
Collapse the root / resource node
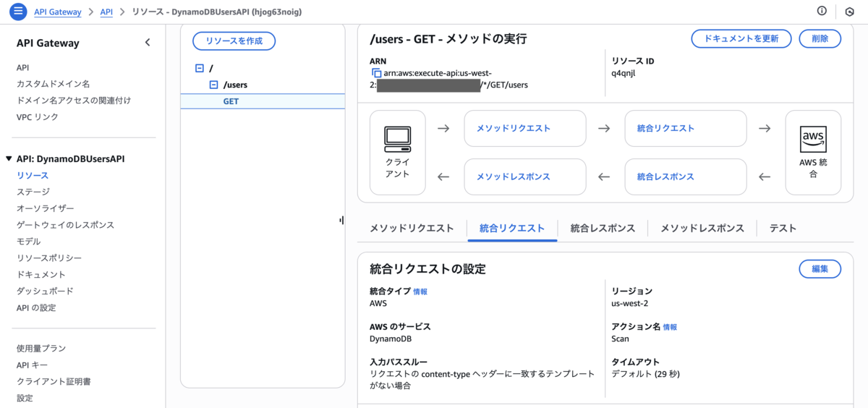199,68
